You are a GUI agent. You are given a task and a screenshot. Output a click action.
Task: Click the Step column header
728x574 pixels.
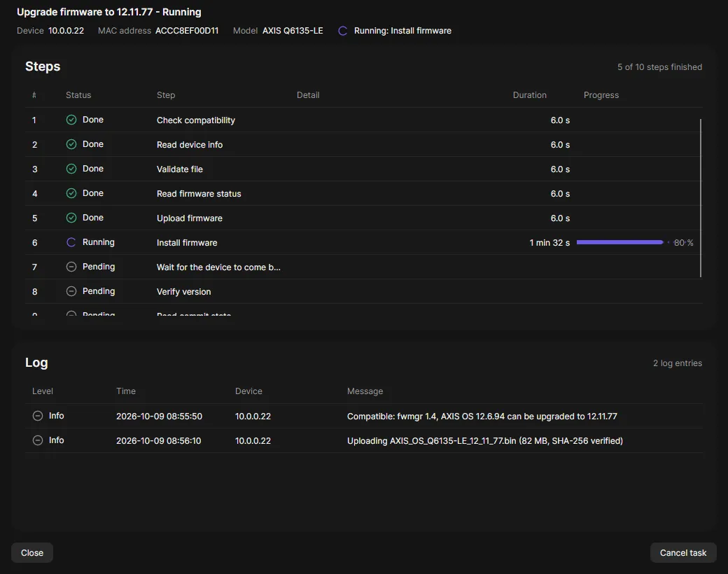166,94
